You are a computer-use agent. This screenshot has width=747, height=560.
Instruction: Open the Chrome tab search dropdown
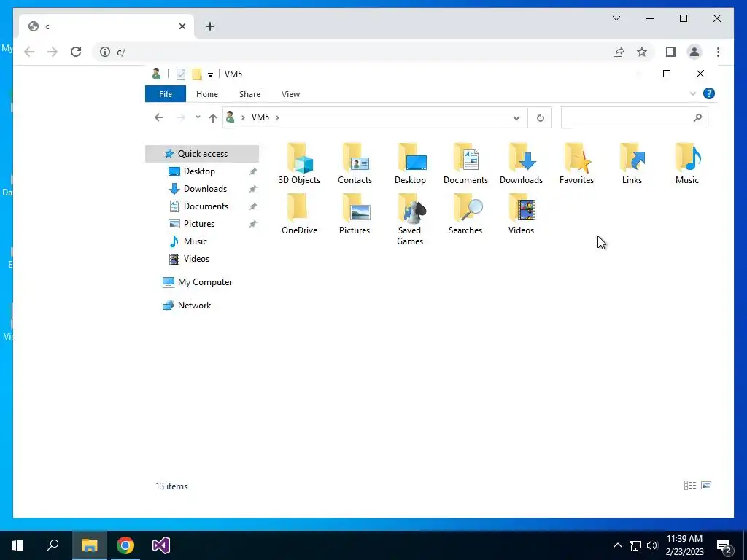click(616, 18)
